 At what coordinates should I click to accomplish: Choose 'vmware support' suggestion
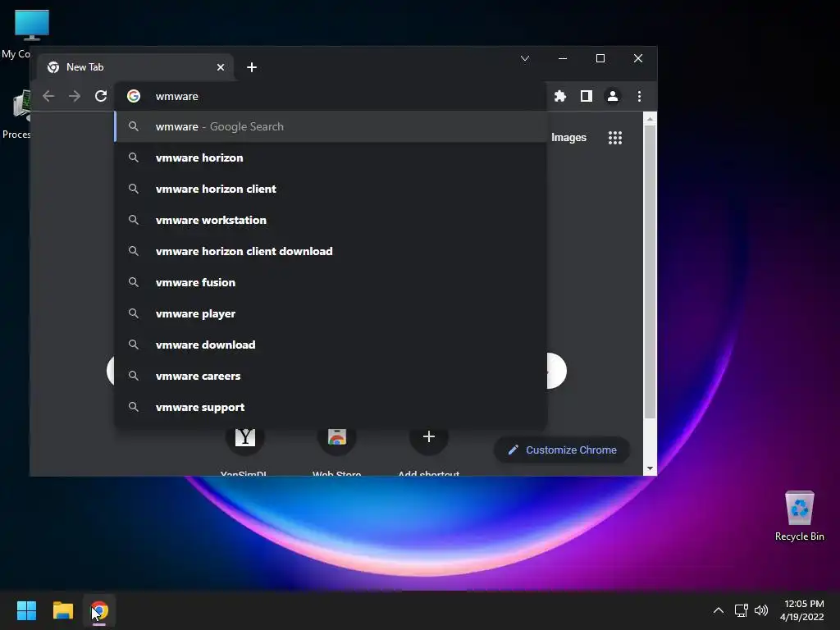331,407
